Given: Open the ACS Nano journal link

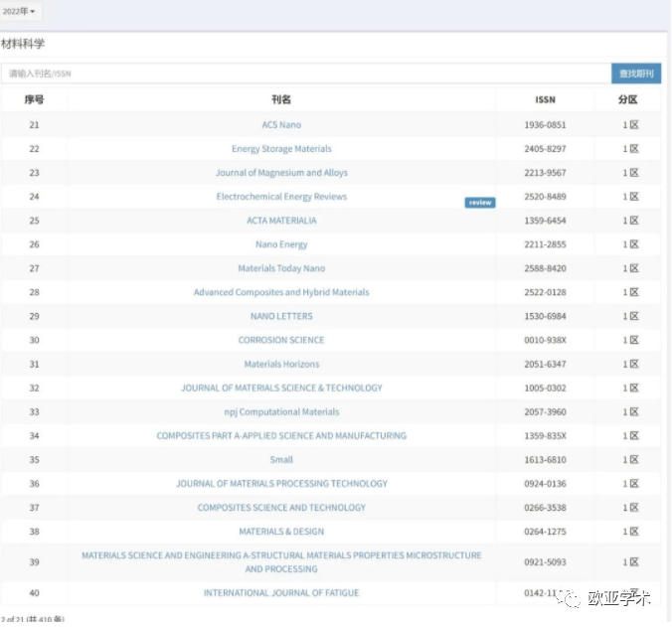Looking at the screenshot, I should [x=281, y=125].
